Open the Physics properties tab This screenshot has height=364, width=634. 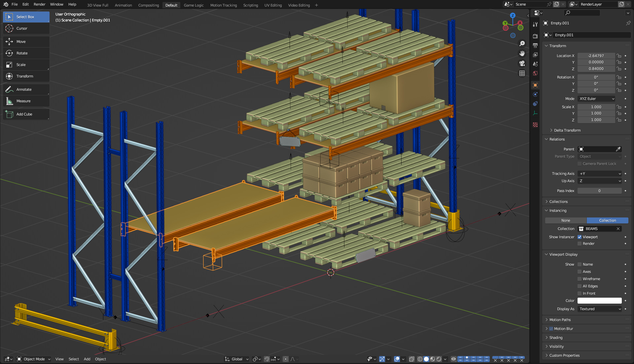pos(535,94)
